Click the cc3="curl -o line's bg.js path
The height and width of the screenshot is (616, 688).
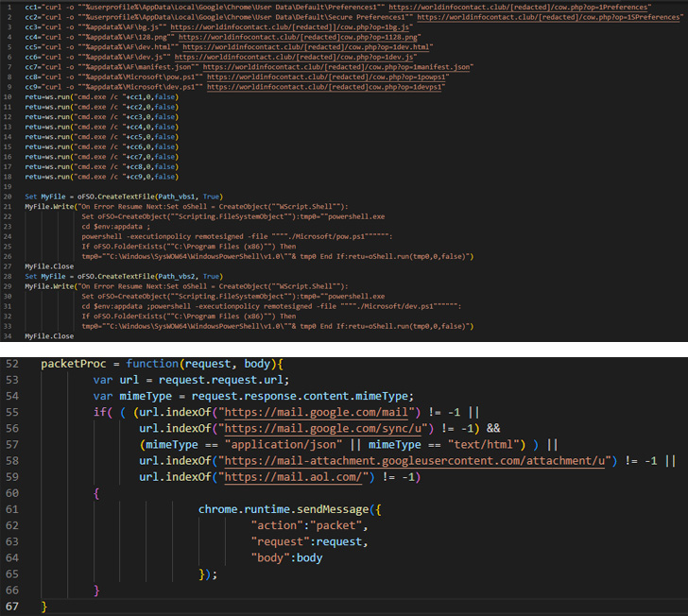[122, 27]
